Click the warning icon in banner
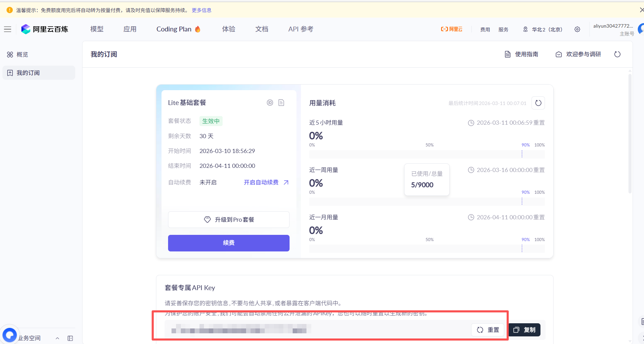Viewport: 644px width, 344px height. coord(10,10)
